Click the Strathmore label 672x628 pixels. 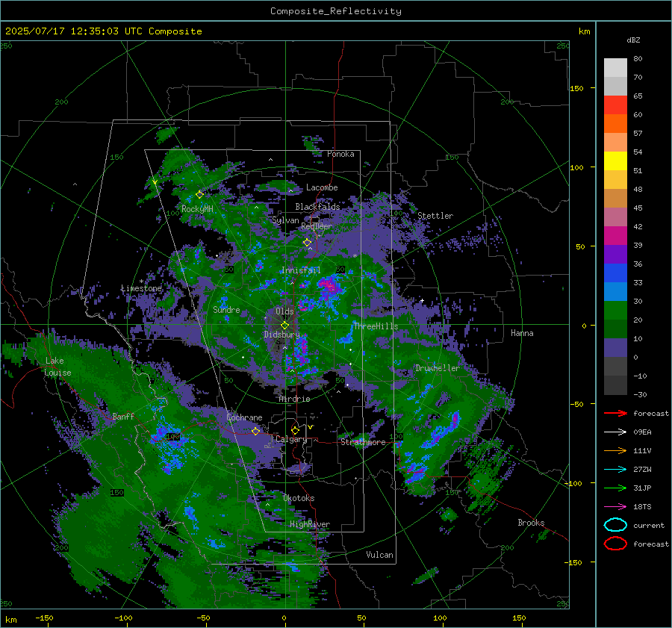(x=363, y=442)
